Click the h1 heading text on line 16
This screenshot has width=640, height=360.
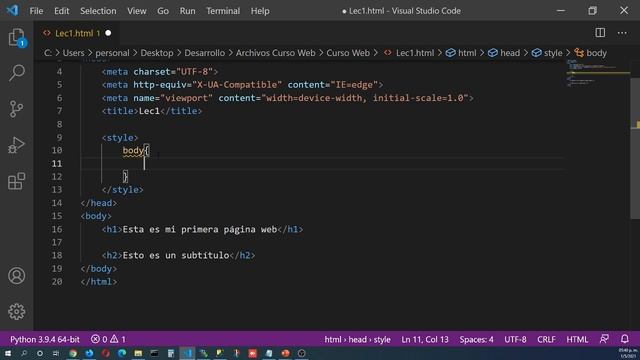tap(200, 229)
